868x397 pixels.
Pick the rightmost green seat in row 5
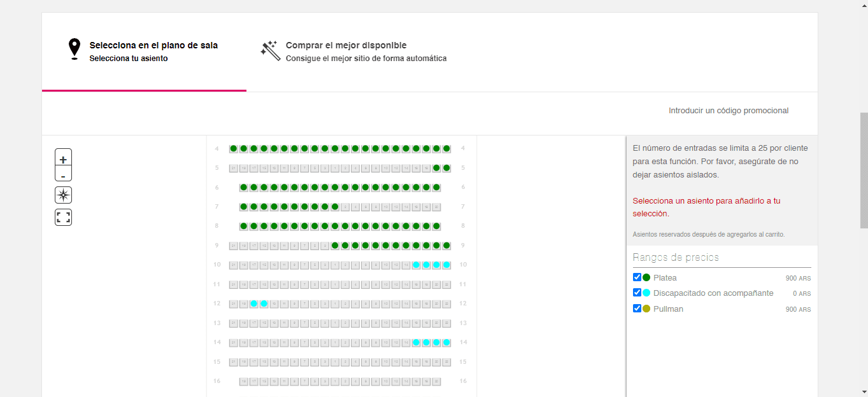coord(446,168)
